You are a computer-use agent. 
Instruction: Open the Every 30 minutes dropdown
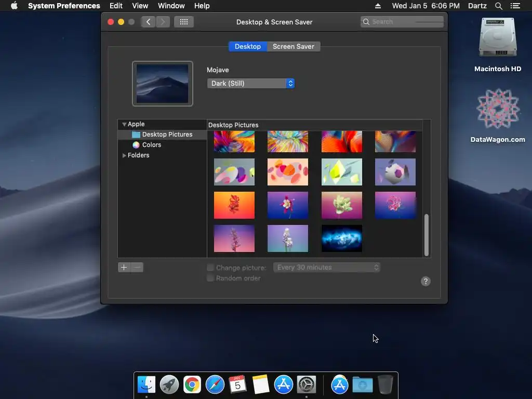pyautogui.click(x=327, y=268)
